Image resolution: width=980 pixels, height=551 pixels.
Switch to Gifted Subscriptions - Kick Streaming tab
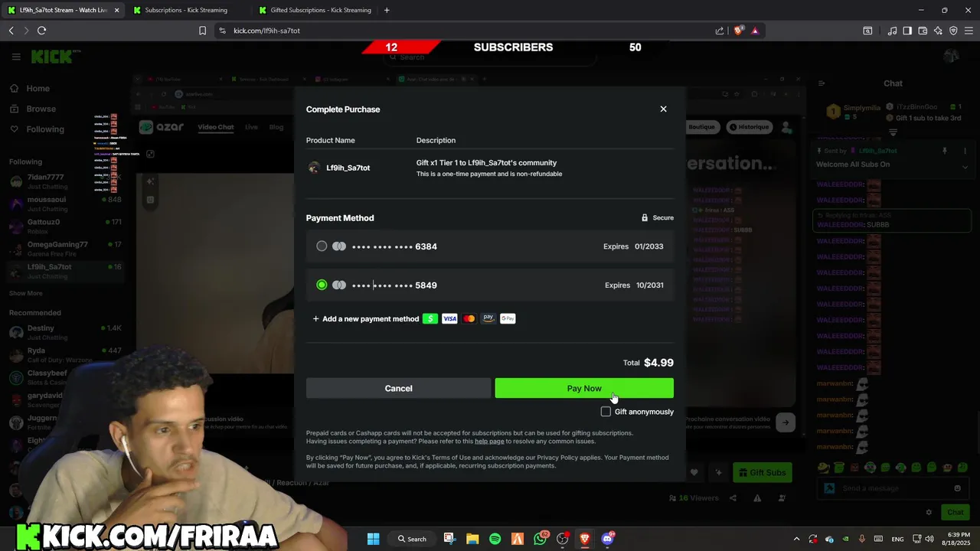point(314,10)
